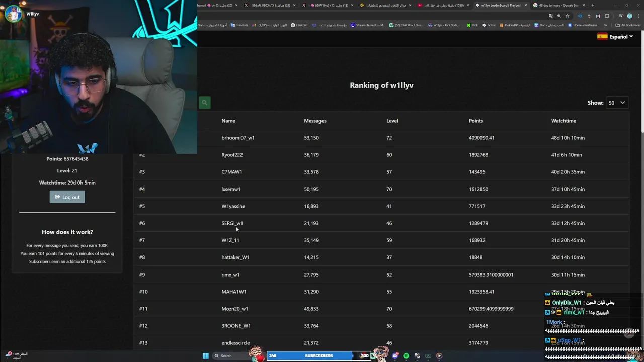
Task: Open a new browser tab
Action: [592, 5]
